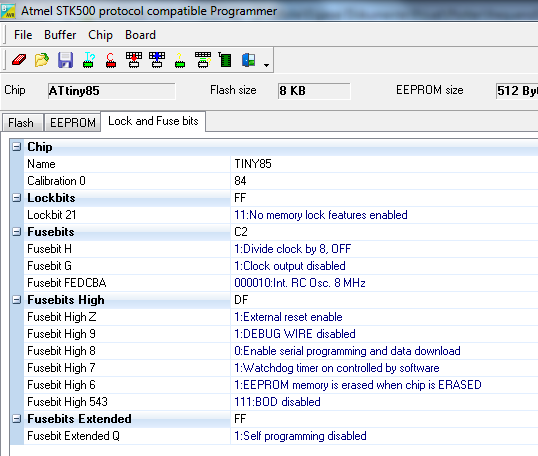Click the Fusebits Extended FF value
This screenshot has height=456, width=538.
click(x=240, y=419)
